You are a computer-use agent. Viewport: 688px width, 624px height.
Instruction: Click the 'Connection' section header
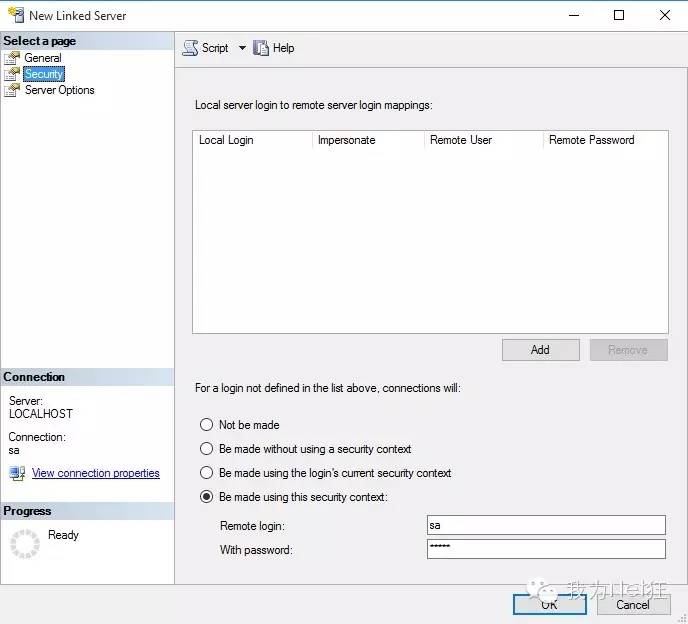tap(34, 377)
